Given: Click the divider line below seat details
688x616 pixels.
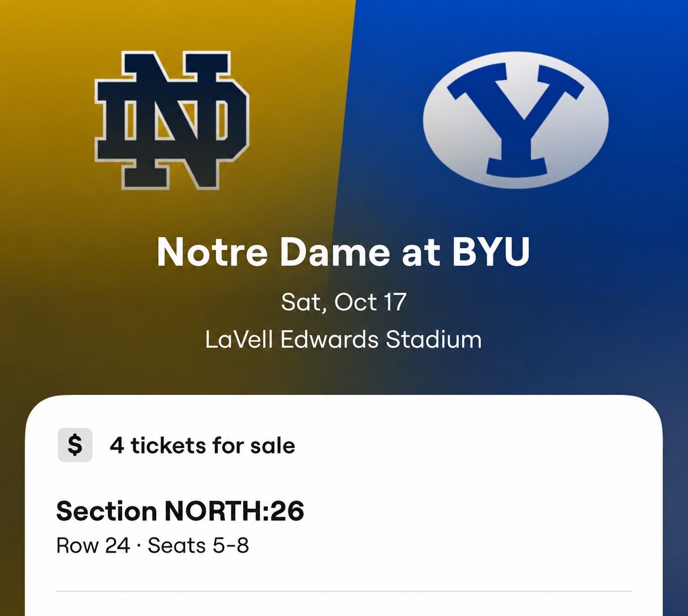Looking at the screenshot, I should 344,591.
